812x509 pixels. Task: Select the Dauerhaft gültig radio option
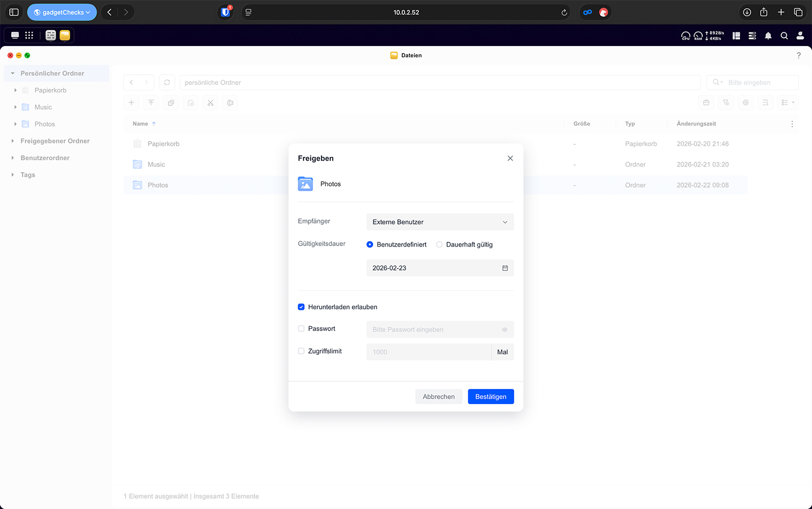click(439, 244)
